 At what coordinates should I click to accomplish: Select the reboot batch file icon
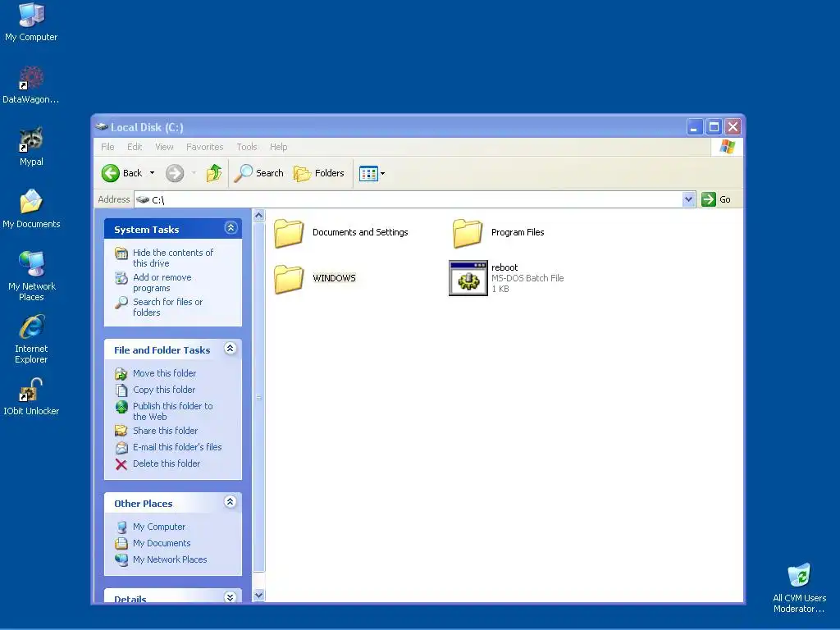pyautogui.click(x=468, y=278)
